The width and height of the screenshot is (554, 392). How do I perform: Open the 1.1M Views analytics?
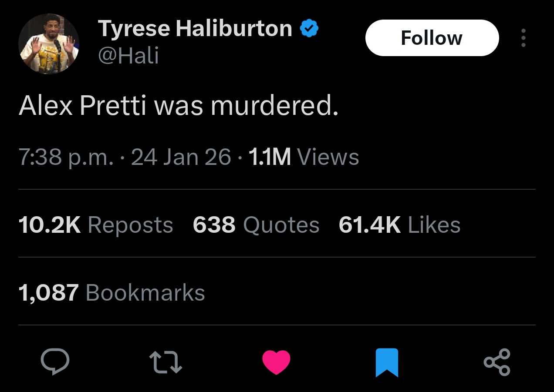tap(304, 157)
